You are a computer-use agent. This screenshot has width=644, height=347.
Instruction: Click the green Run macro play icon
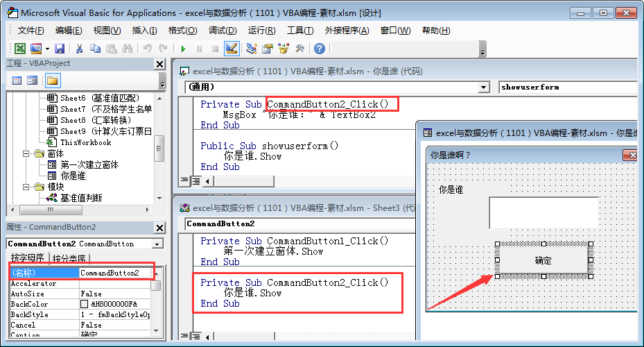[183, 49]
